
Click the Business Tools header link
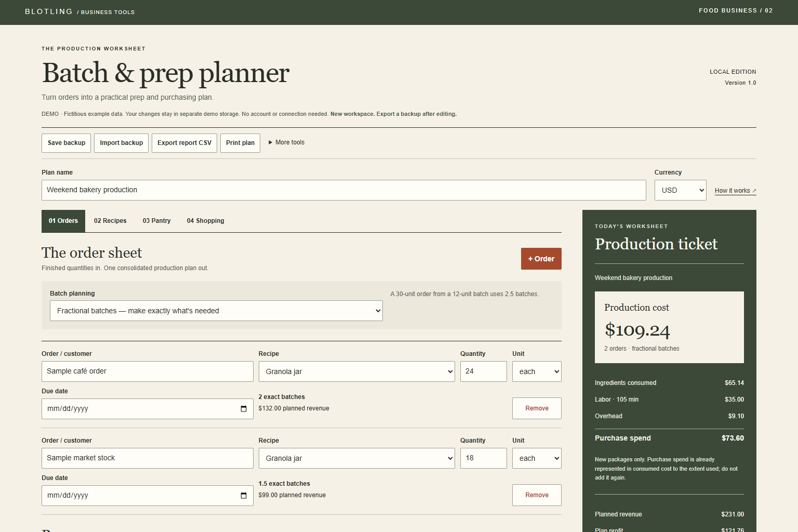[106, 12]
